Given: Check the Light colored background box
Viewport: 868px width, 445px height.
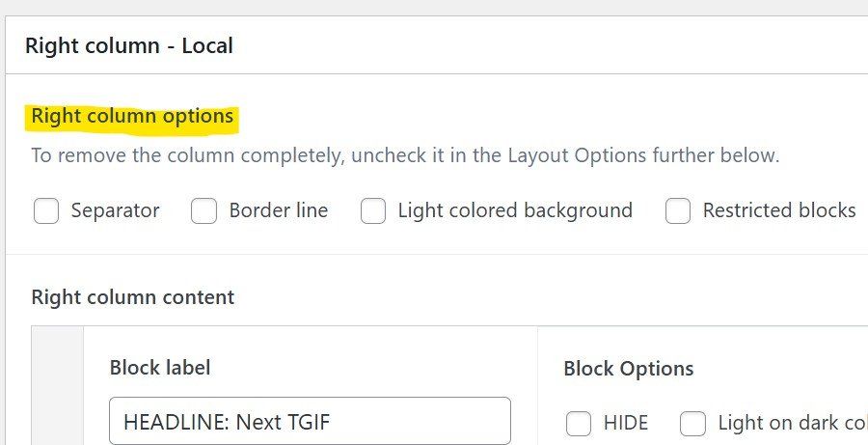Looking at the screenshot, I should click(373, 210).
